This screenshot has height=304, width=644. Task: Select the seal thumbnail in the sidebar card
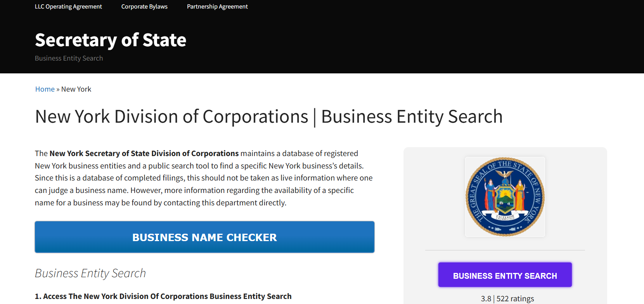coord(505,197)
